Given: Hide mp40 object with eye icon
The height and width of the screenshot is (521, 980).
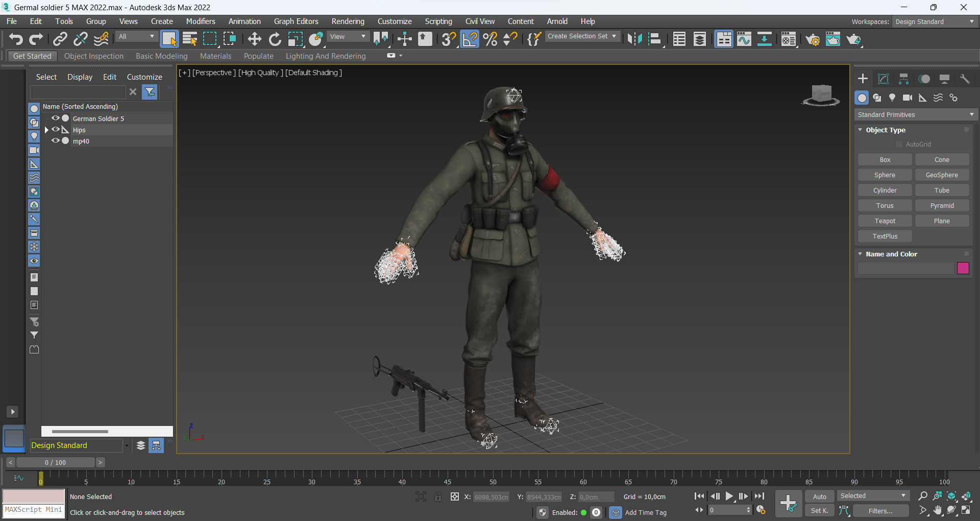Looking at the screenshot, I should tap(56, 140).
